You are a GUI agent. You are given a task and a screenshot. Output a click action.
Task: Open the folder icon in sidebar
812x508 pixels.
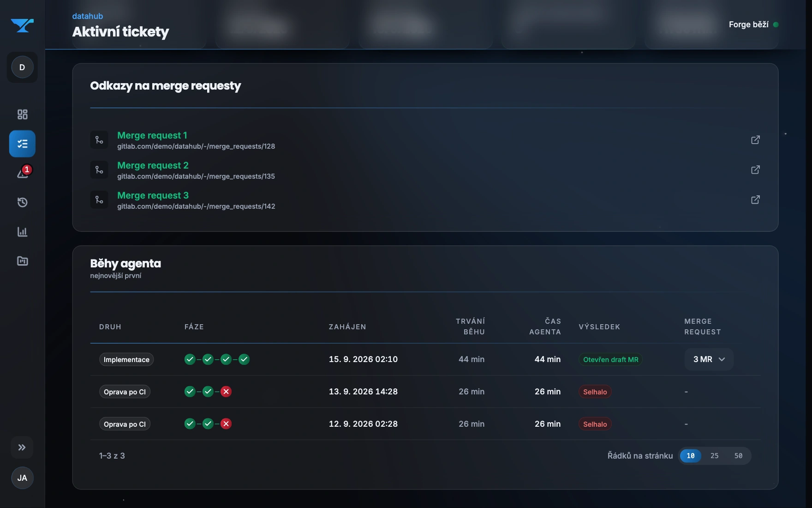click(x=22, y=261)
